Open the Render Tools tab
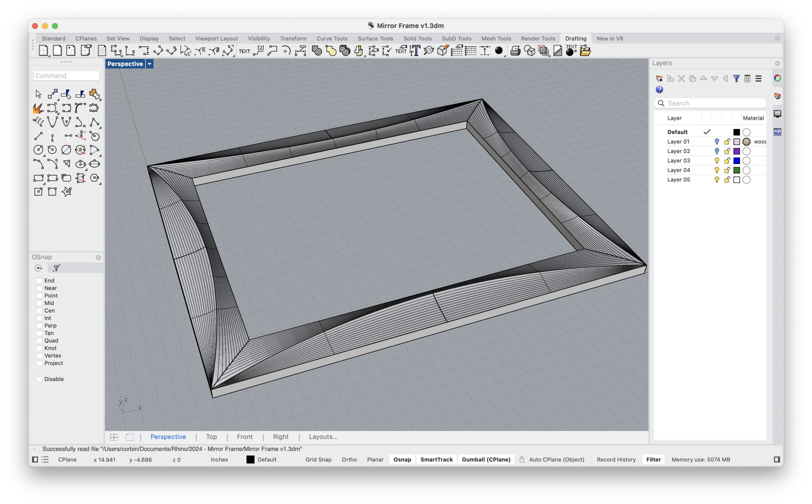The width and height of the screenshot is (812, 504). click(x=538, y=38)
